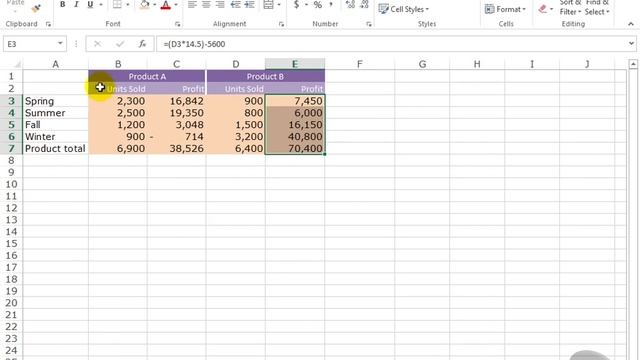Select cell with value 70,400

point(295,148)
